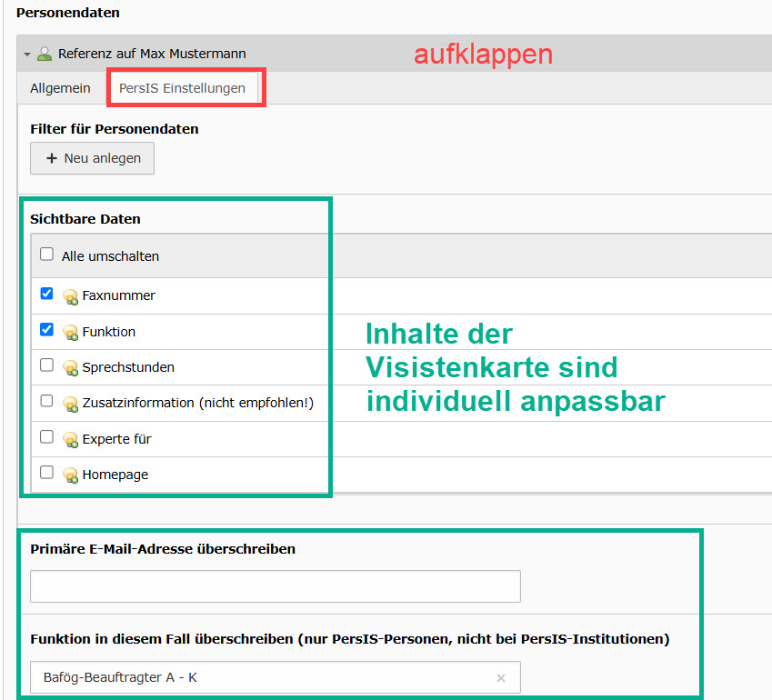Click the lightbulb icon next to Zusatzinformation
Viewport: 772px width, 700px height.
pos(70,403)
